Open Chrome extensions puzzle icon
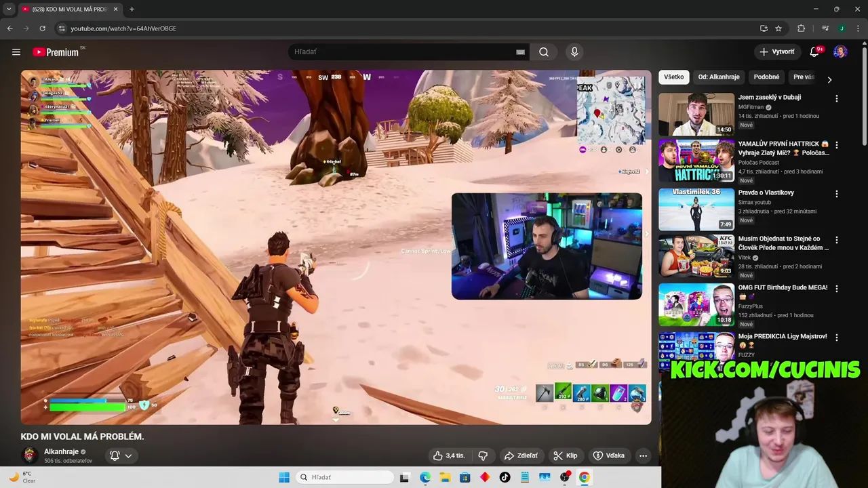This screenshot has width=868, height=488. coord(802,28)
